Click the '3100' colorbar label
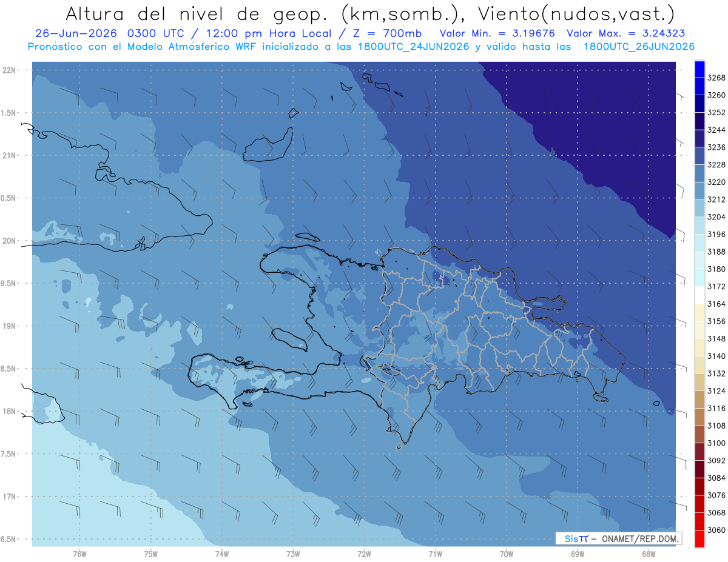The width and height of the screenshot is (728, 562). click(716, 443)
